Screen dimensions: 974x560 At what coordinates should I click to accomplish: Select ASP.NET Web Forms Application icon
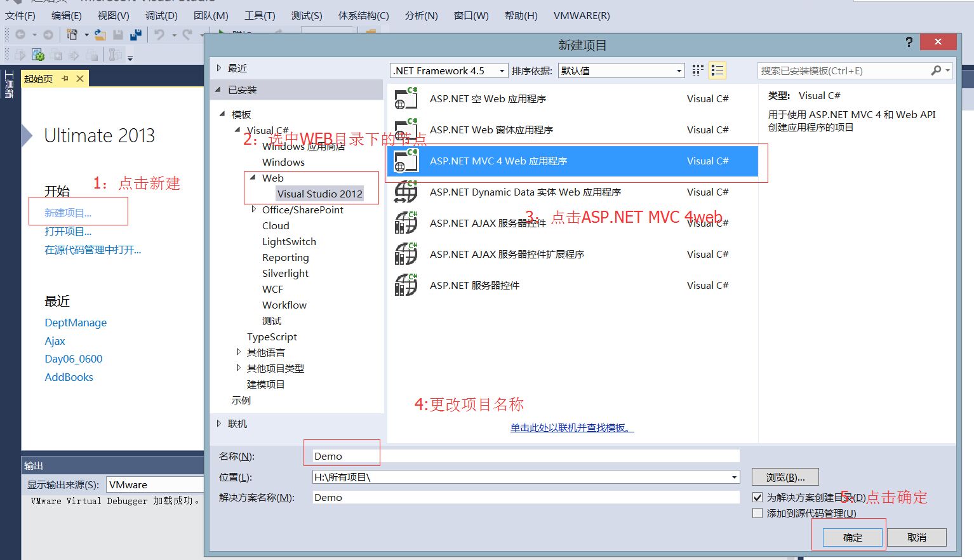point(406,130)
